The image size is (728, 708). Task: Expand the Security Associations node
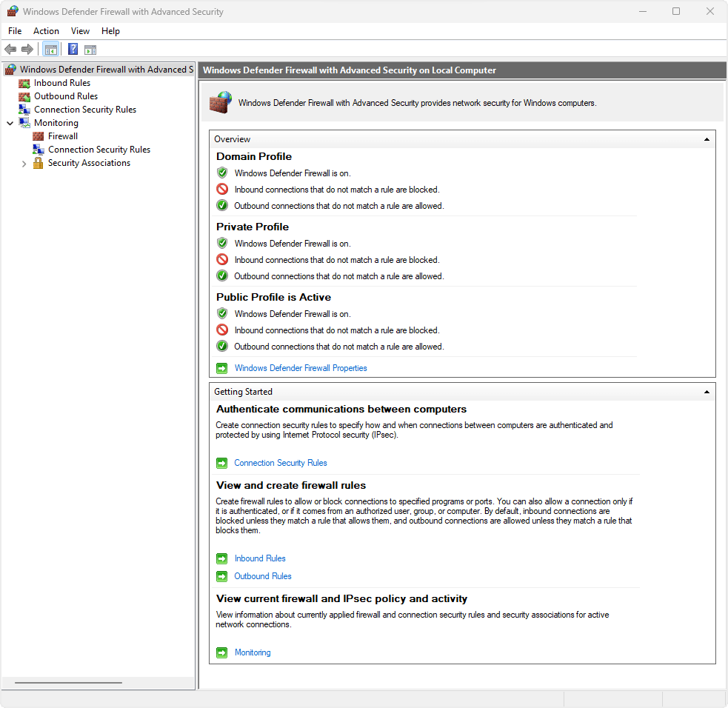(x=23, y=162)
